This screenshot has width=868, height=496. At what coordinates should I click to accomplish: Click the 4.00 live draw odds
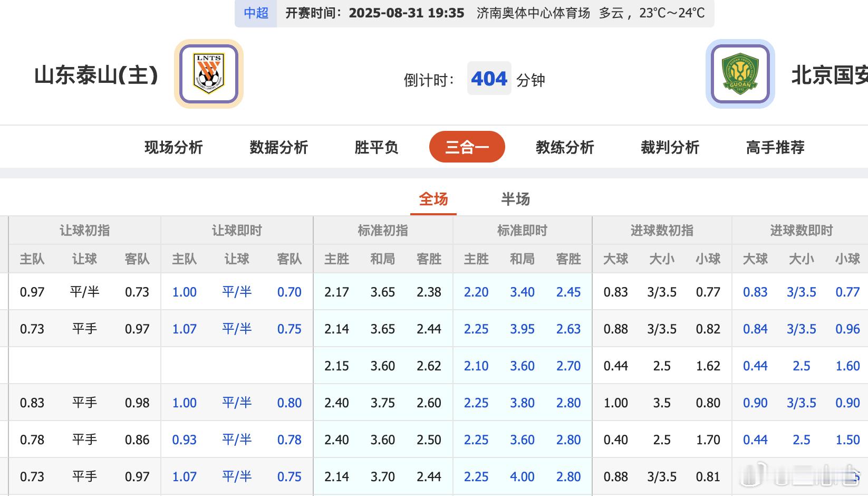pos(522,476)
